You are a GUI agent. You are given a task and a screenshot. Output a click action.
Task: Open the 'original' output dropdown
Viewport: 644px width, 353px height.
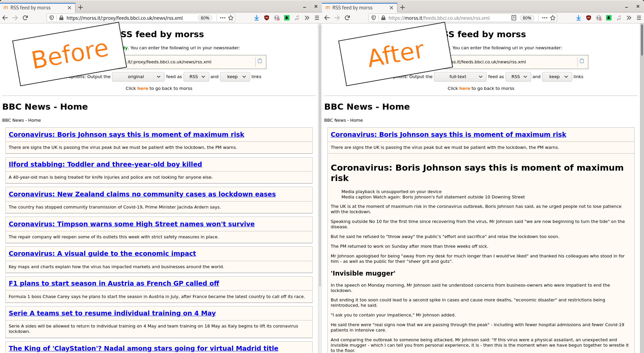tap(138, 77)
